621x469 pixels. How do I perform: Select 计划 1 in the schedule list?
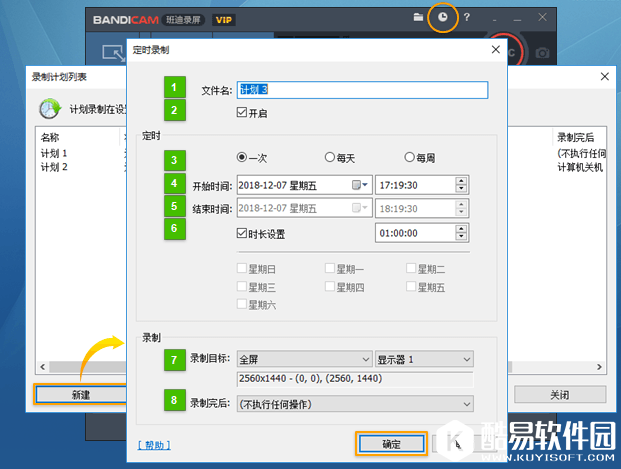pyautogui.click(x=54, y=153)
